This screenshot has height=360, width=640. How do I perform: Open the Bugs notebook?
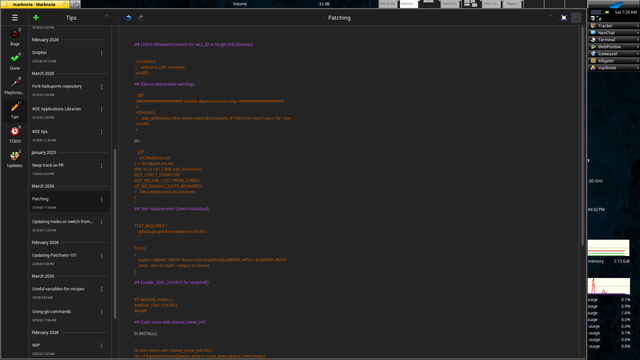(x=15, y=37)
